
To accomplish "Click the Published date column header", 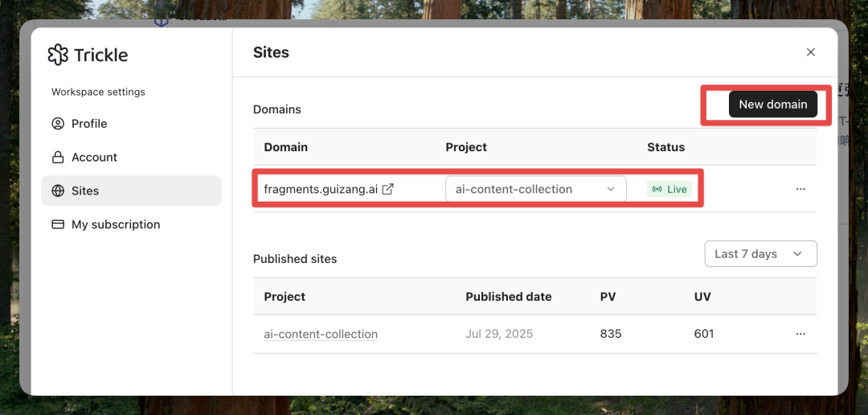I will tap(508, 297).
